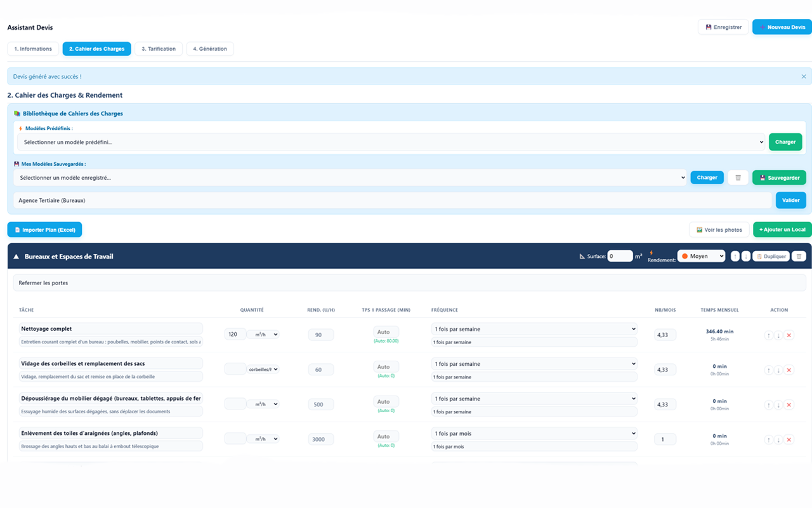This screenshot has height=508, width=812.
Task: Delete the Bureaux et Espaces de Travail section
Action: (799, 257)
